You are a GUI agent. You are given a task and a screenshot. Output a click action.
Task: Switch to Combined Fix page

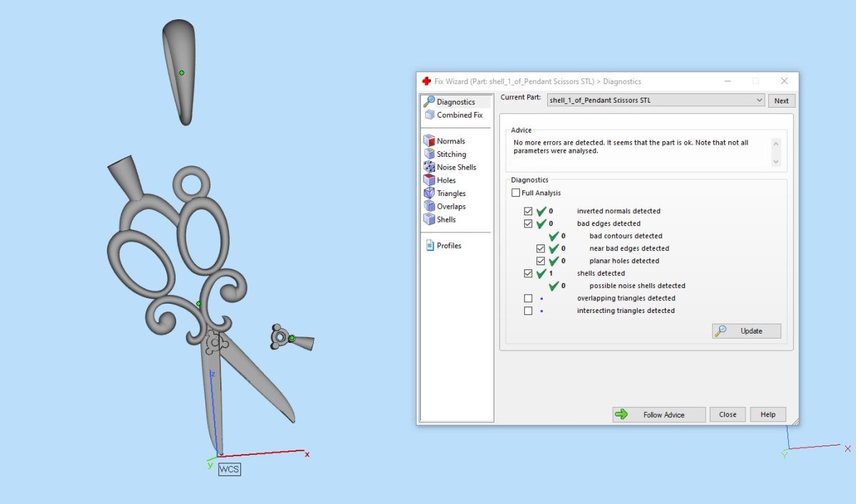pyautogui.click(x=454, y=115)
